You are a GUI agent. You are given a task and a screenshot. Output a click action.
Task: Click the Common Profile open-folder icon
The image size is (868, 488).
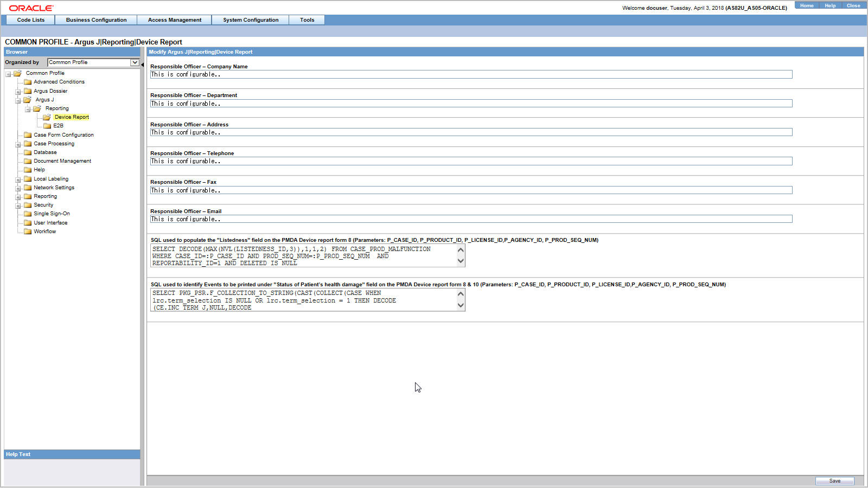[x=17, y=73]
